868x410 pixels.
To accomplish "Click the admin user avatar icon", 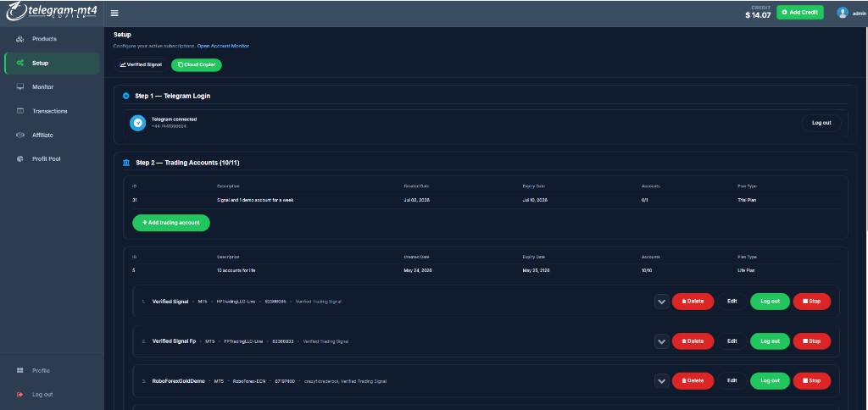I will (843, 13).
